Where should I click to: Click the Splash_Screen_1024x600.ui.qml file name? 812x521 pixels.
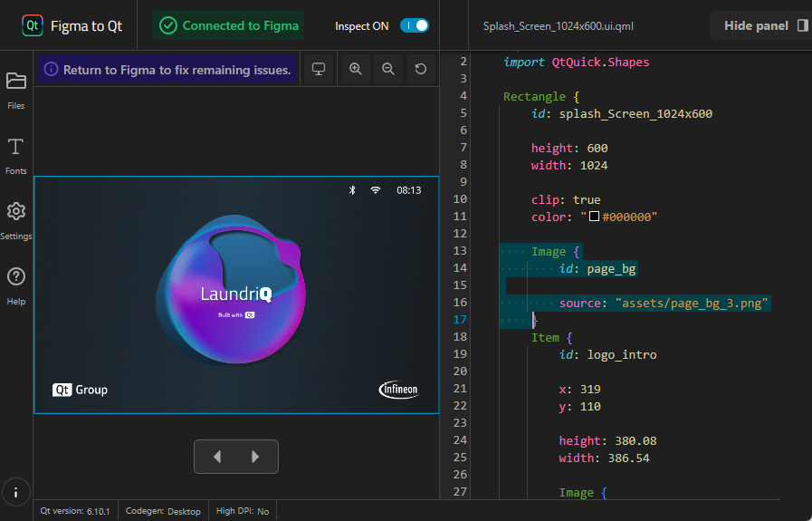558,26
